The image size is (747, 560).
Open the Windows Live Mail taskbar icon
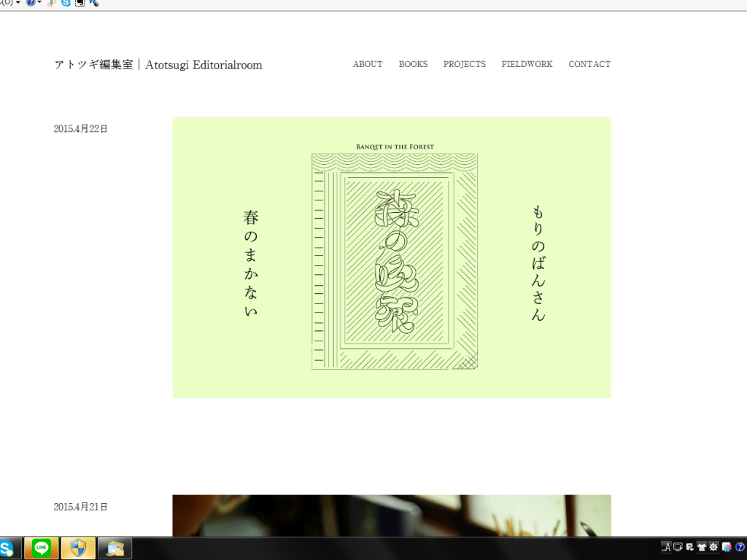coord(115,548)
